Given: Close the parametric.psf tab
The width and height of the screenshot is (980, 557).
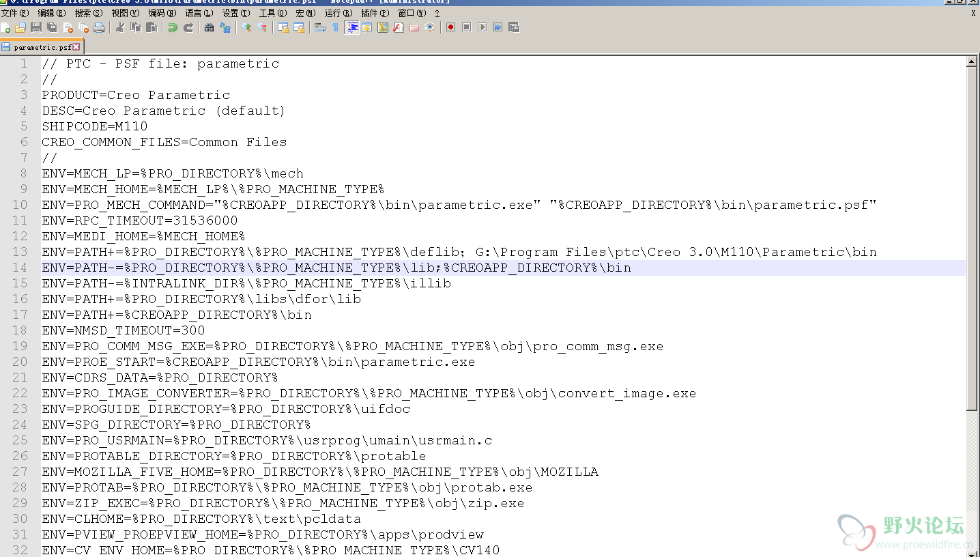Looking at the screenshot, I should click(76, 47).
